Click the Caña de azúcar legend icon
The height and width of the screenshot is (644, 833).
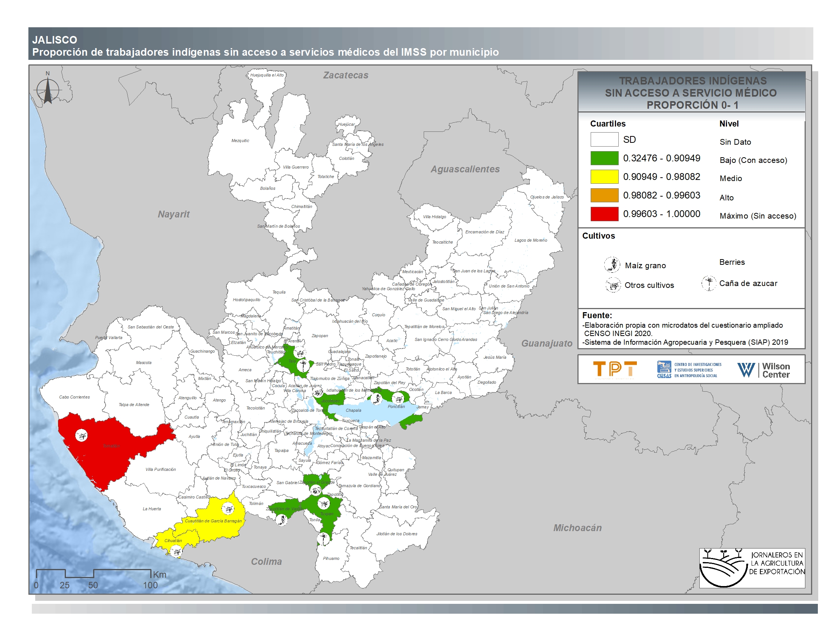coord(709,283)
